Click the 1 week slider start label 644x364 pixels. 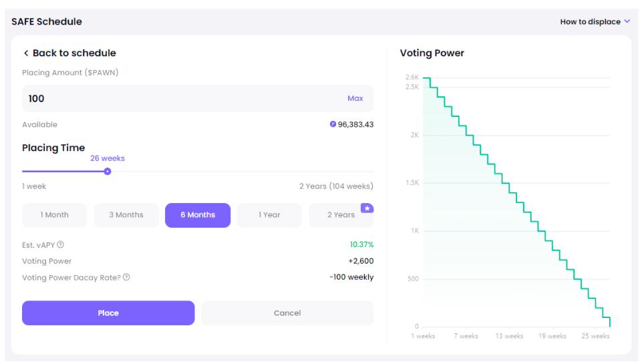pyautogui.click(x=34, y=186)
